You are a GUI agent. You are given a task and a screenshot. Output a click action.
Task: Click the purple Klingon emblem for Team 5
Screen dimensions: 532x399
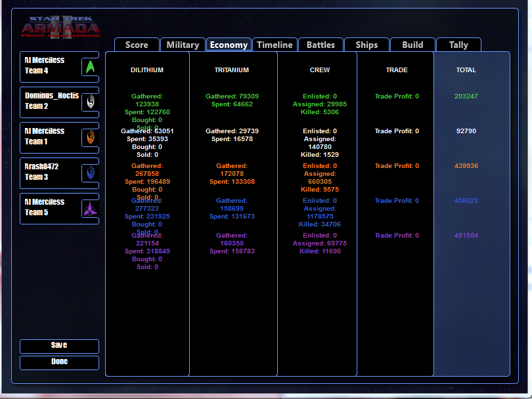tap(90, 209)
